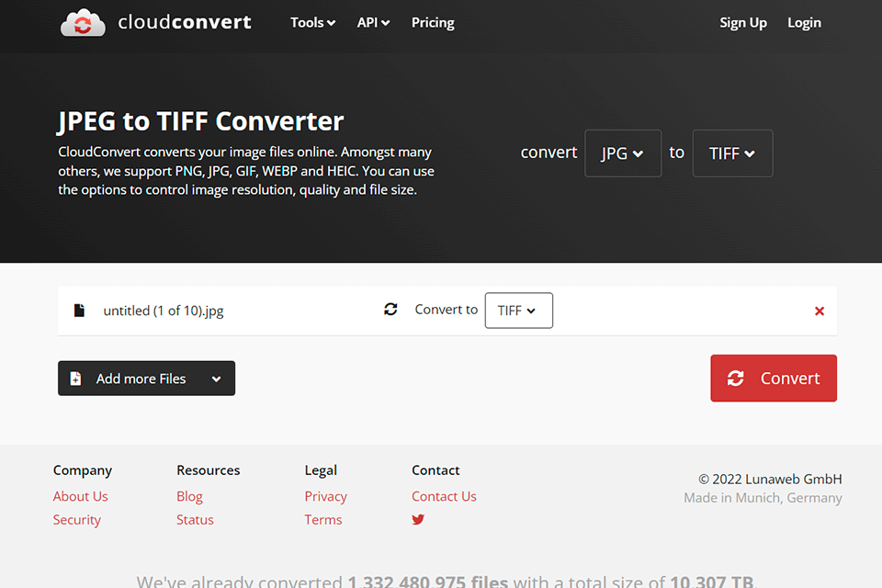Click the Resources footer heading
Screen dimensions: 882x588
209,470
